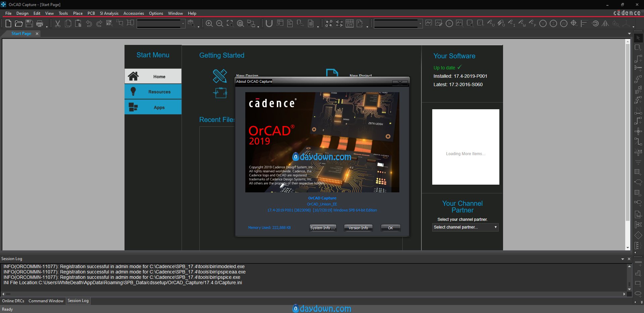This screenshot has width=644, height=313.
Task: Close the Start Page tab
Action: click(37, 34)
